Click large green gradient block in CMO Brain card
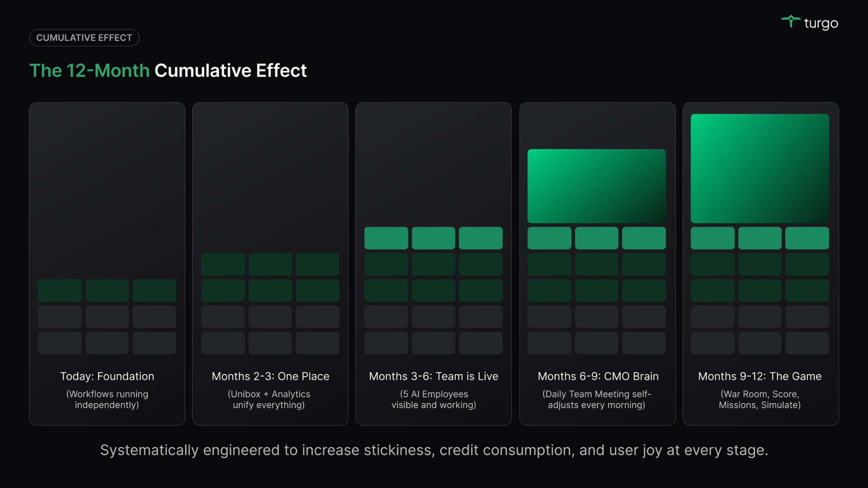Viewport: 868px width, 488px height. [x=596, y=186]
